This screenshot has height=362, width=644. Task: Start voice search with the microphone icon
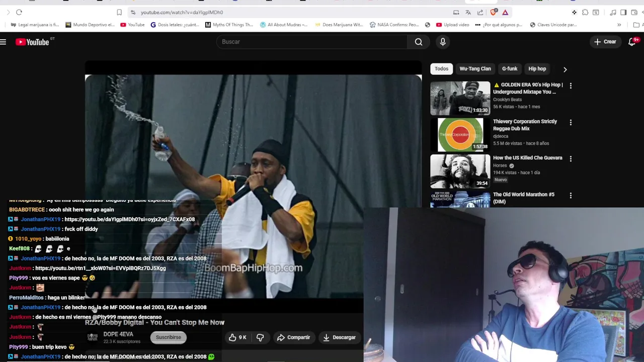coord(443,42)
